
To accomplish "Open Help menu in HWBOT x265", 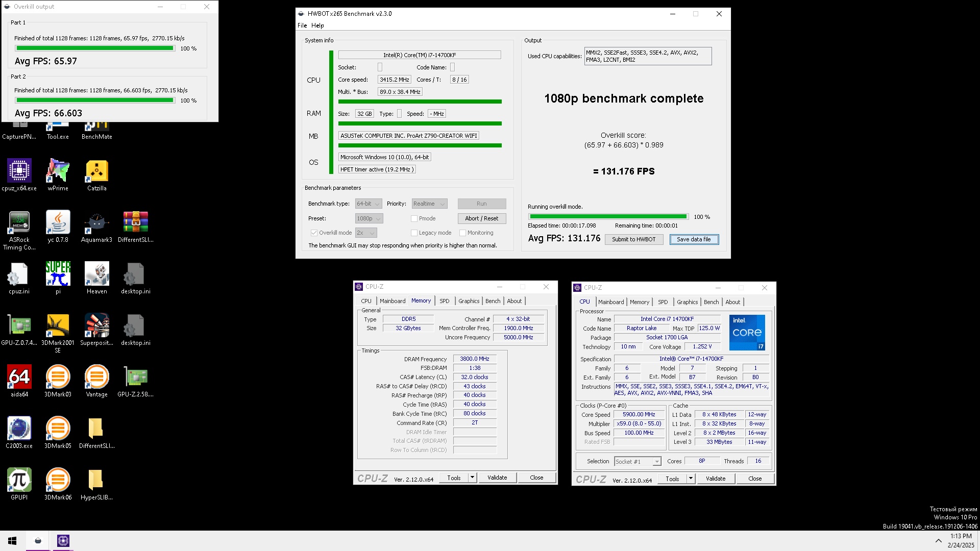I will [x=317, y=26].
